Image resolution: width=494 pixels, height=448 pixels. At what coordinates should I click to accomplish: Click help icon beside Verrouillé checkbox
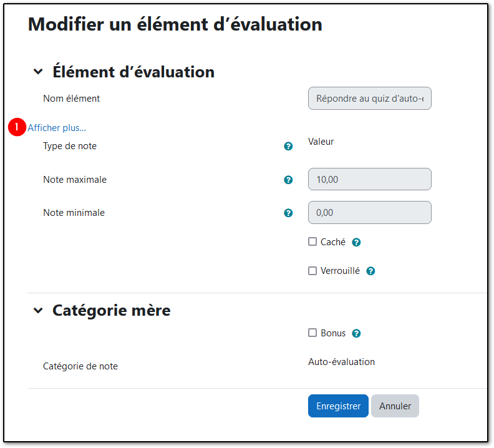coord(370,271)
